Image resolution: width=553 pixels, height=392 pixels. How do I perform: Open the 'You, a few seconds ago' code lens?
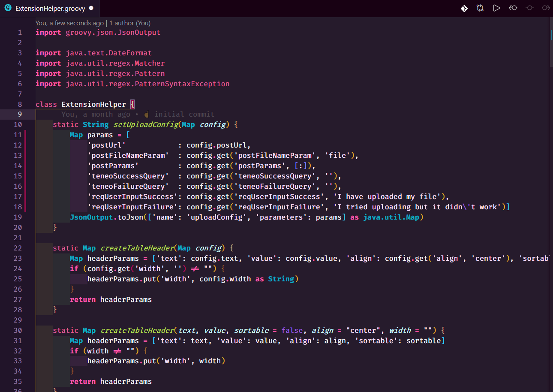click(x=69, y=23)
